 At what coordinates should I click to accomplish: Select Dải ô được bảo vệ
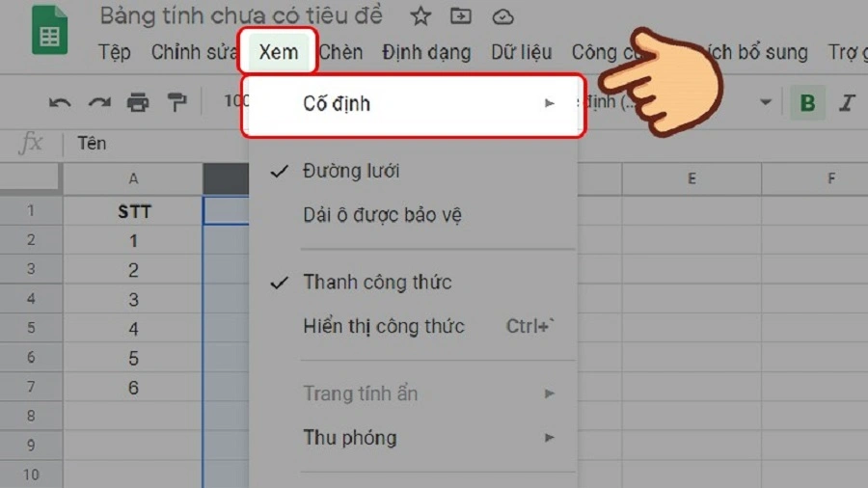(x=413, y=215)
